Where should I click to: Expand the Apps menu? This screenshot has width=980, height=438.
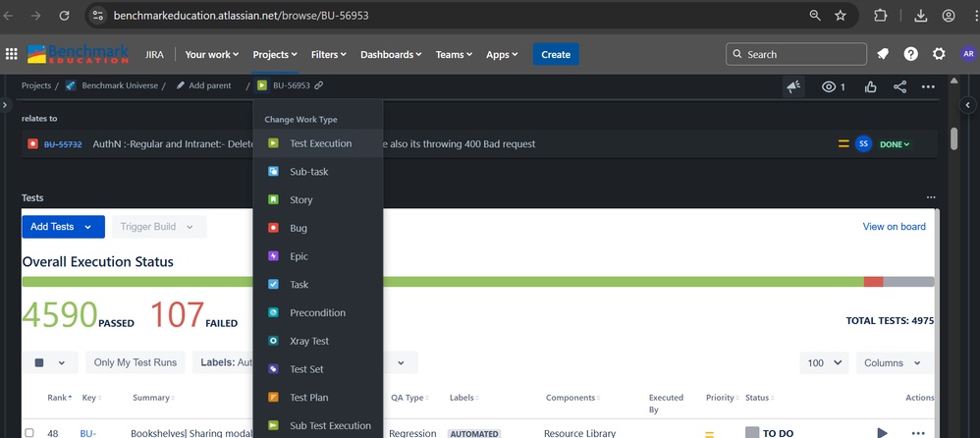[502, 54]
